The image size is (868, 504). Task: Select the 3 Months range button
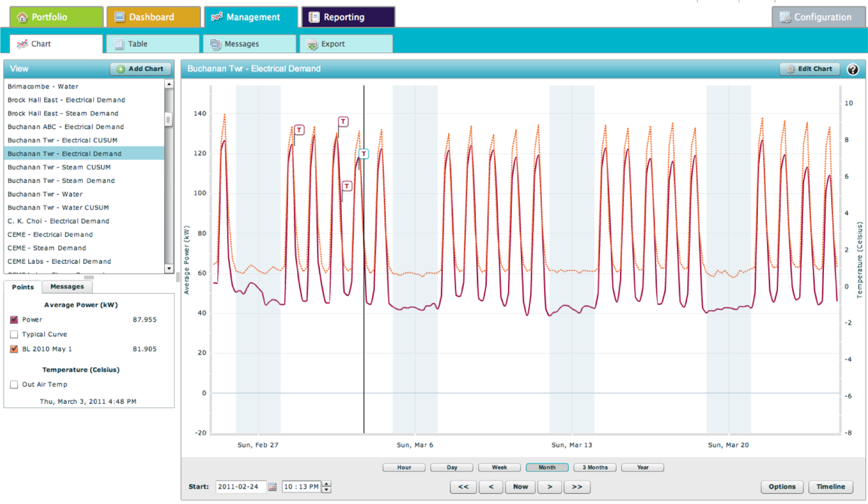tap(595, 468)
